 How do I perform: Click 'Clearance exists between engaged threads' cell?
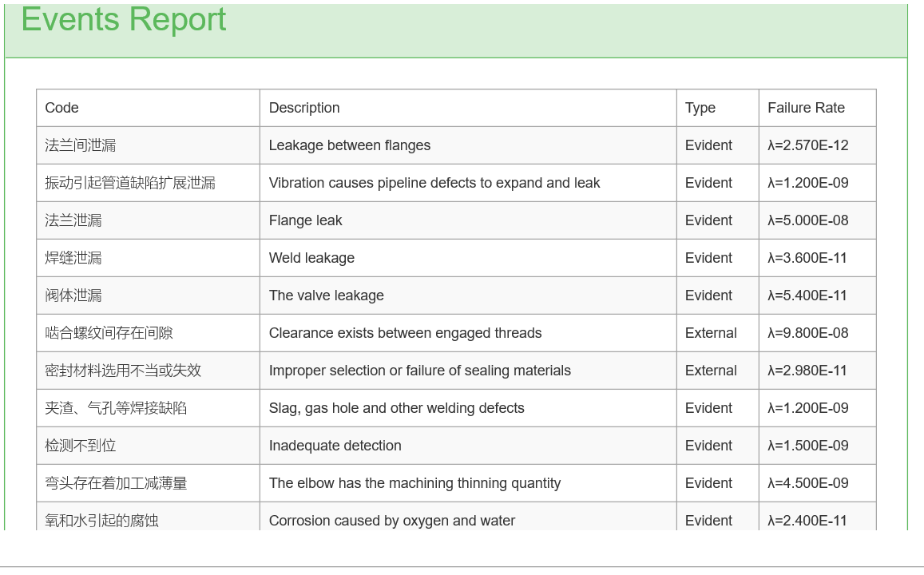coord(406,333)
